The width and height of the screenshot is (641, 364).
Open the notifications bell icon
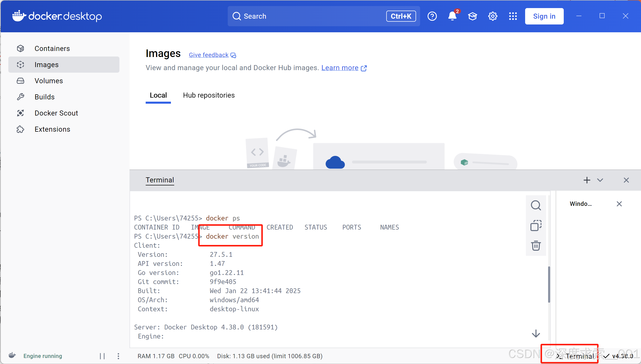pos(452,16)
